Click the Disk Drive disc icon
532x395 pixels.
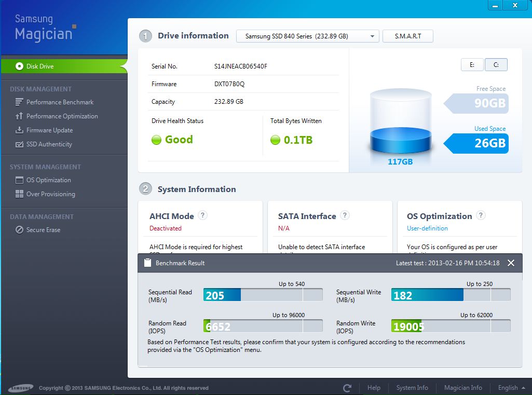(x=19, y=66)
